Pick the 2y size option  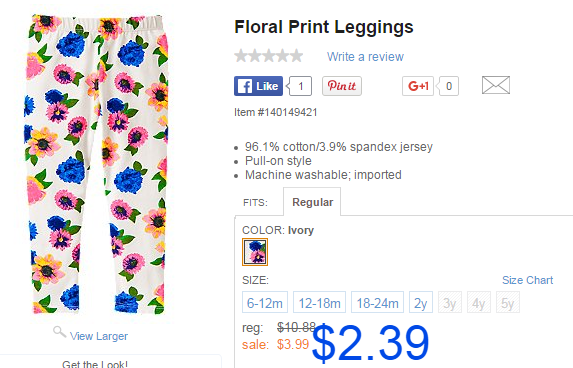pos(421,302)
